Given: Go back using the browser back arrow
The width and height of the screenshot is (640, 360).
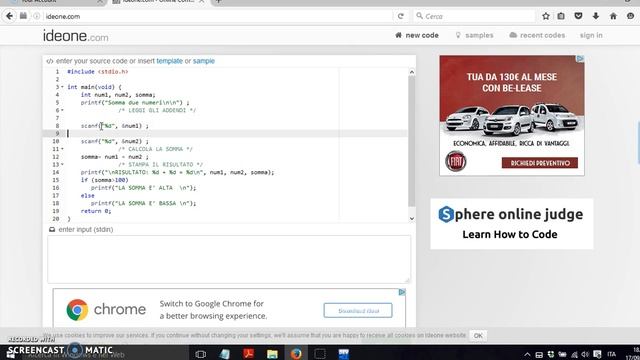Looking at the screenshot, I should point(9,16).
